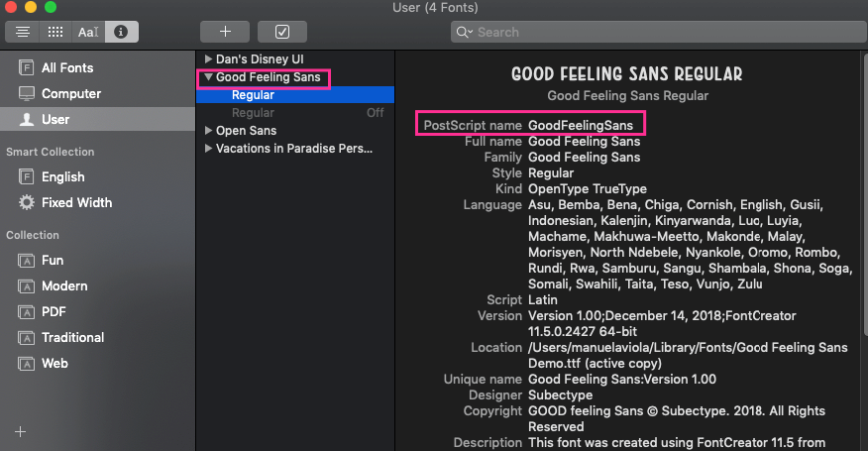The width and height of the screenshot is (868, 451).
Task: Click the All Fonts icon
Action: click(26, 67)
